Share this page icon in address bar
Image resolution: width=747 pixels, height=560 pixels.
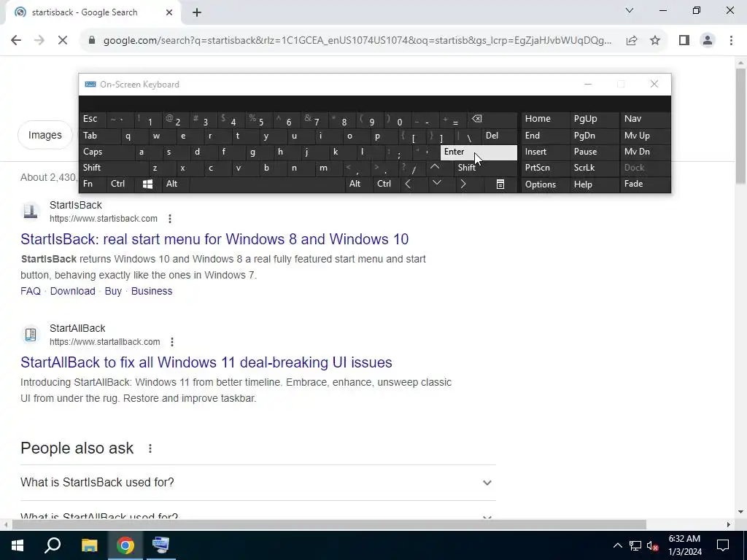(632, 41)
